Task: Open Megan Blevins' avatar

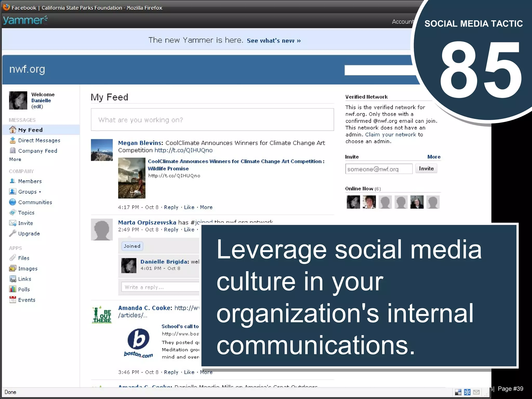Action: tap(102, 150)
